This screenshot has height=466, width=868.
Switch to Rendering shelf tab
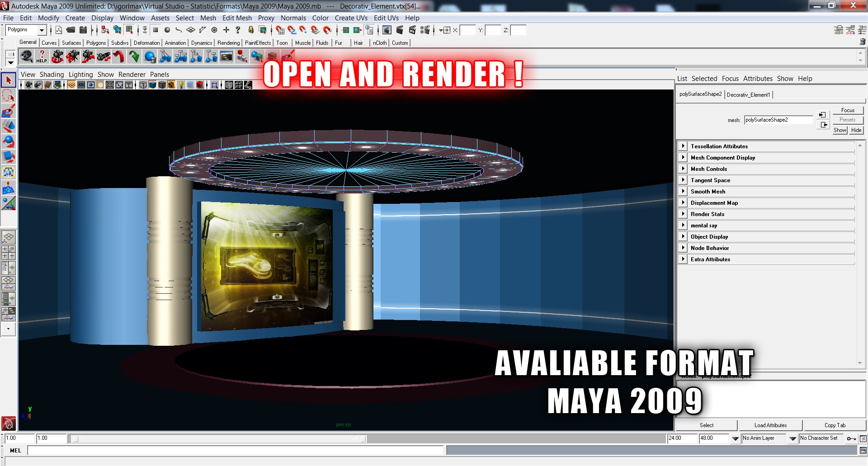click(228, 43)
